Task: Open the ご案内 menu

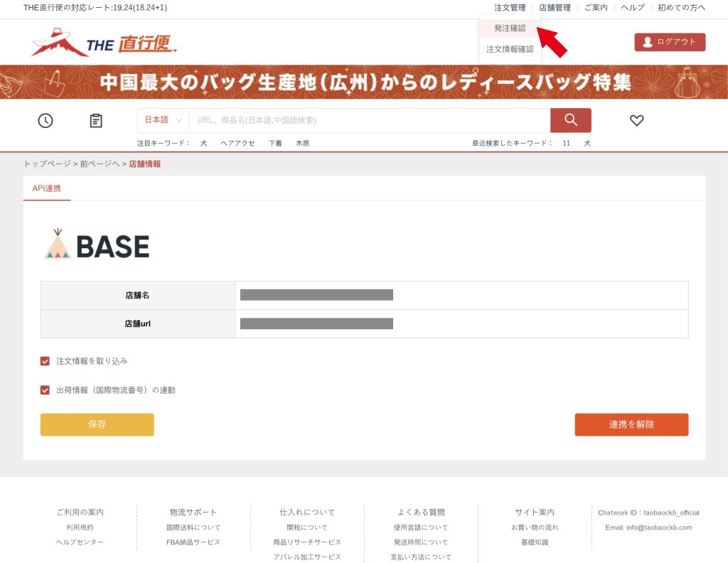Action: coord(596,7)
